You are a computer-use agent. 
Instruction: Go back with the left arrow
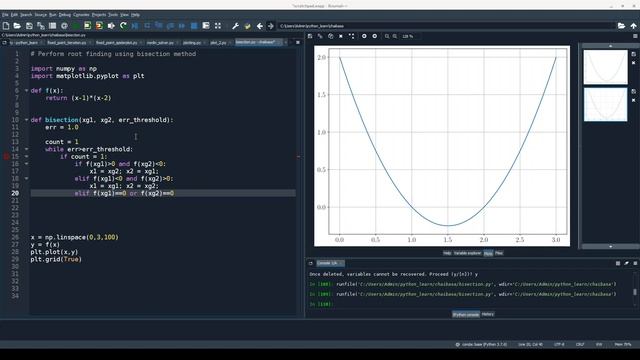[260, 26]
